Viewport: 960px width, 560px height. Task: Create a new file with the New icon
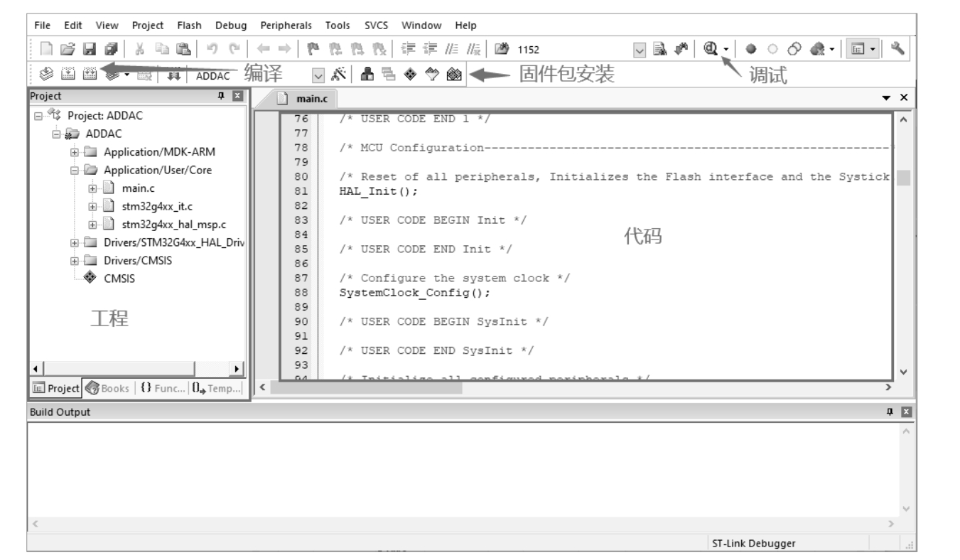tap(46, 49)
